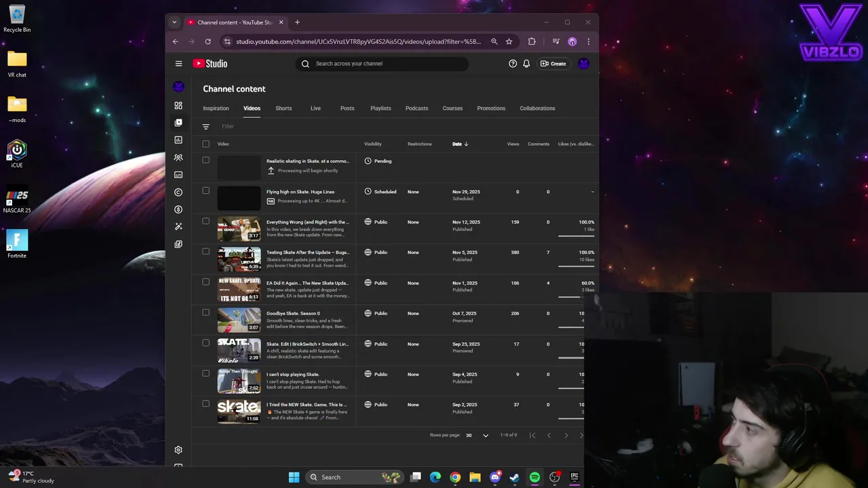Check the I can't stop playing Skate row

206,373
